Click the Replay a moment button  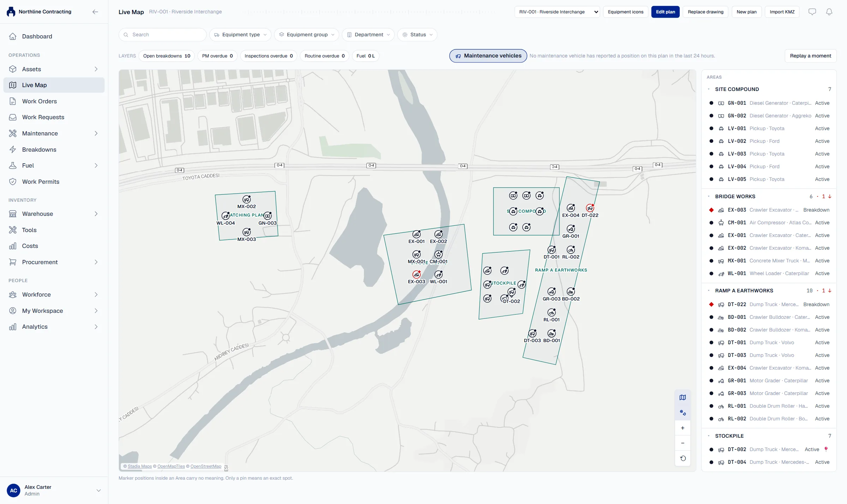coord(810,56)
